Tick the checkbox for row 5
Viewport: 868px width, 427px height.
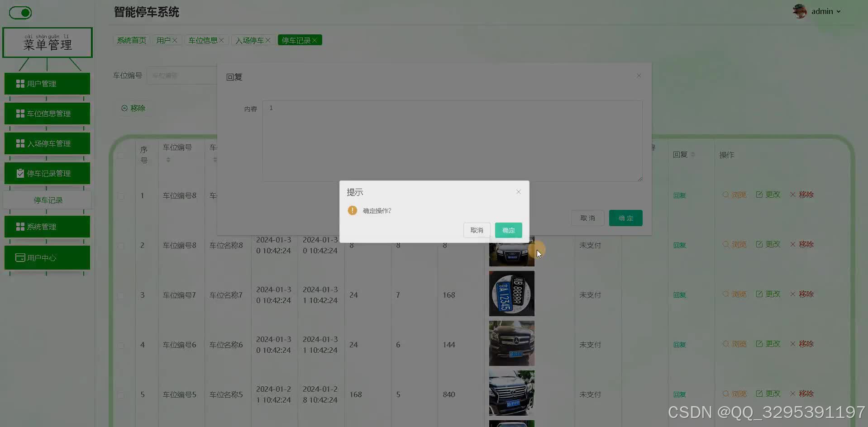click(121, 395)
